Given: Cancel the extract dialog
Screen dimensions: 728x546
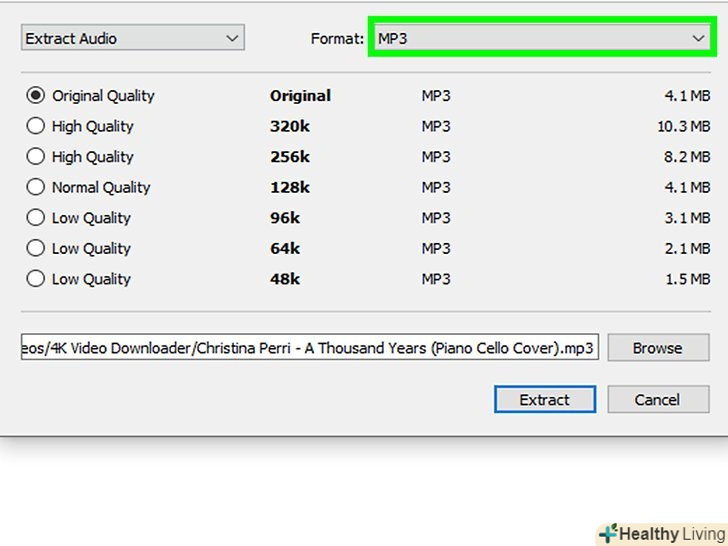Looking at the screenshot, I should pyautogui.click(x=658, y=399).
